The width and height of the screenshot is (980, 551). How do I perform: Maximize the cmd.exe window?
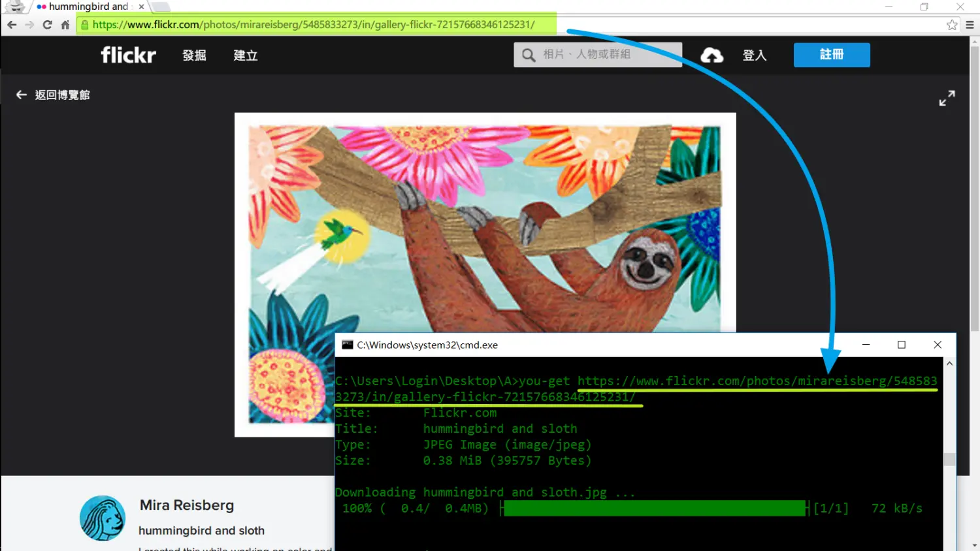(902, 345)
